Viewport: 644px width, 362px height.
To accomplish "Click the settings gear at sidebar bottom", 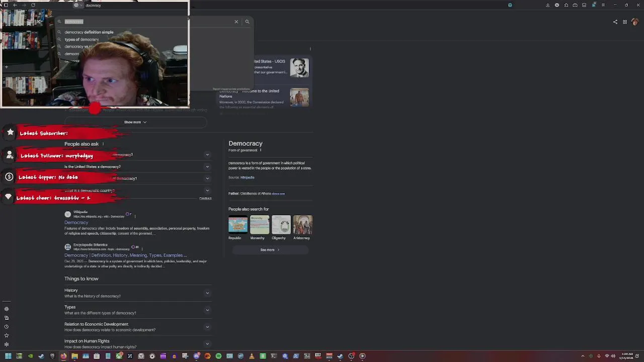I will point(7,344).
